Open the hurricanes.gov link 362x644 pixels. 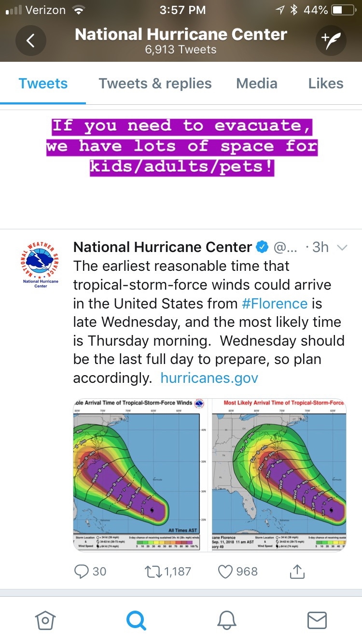[209, 378]
